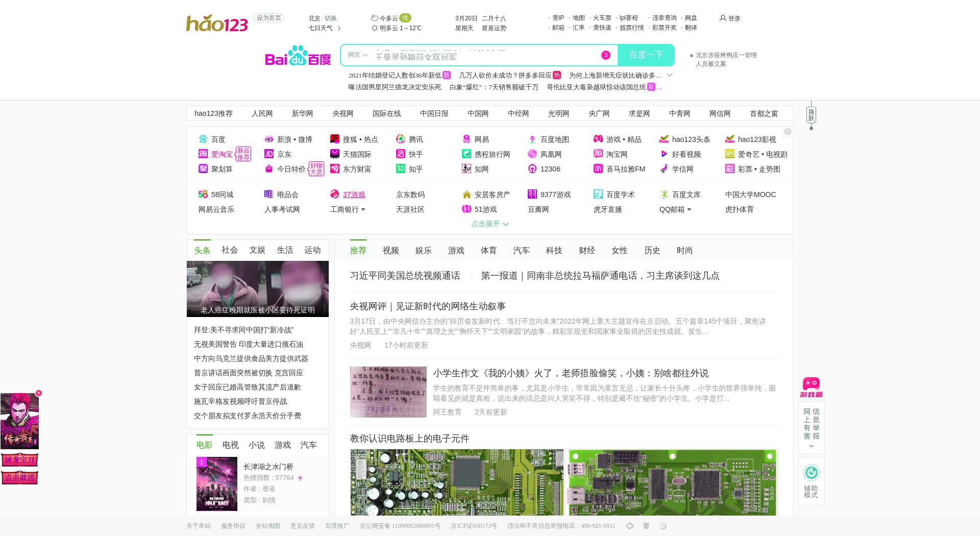Click the 京东 JD icon
980x536 pixels.
[269, 154]
